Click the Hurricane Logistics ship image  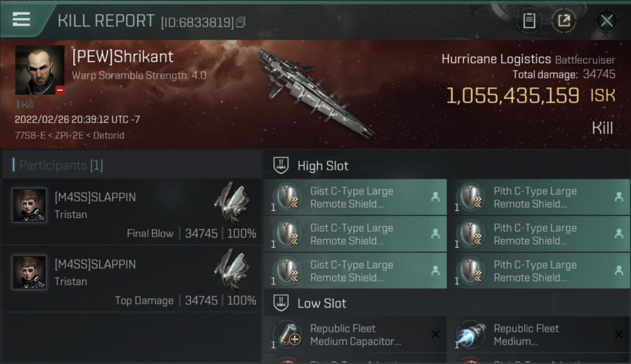(x=315, y=92)
